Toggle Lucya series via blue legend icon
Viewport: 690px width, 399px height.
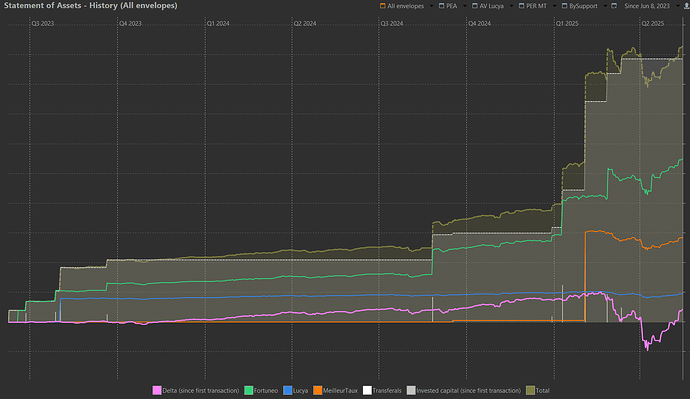pos(288,391)
